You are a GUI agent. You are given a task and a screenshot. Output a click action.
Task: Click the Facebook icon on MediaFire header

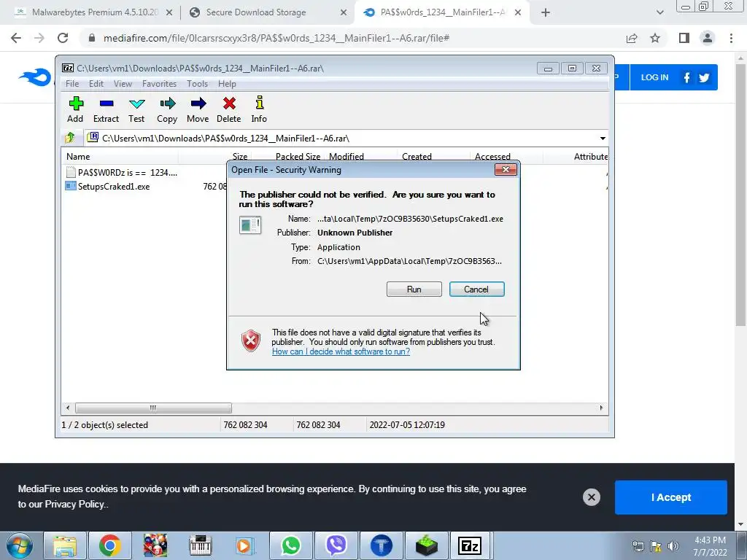686,77
